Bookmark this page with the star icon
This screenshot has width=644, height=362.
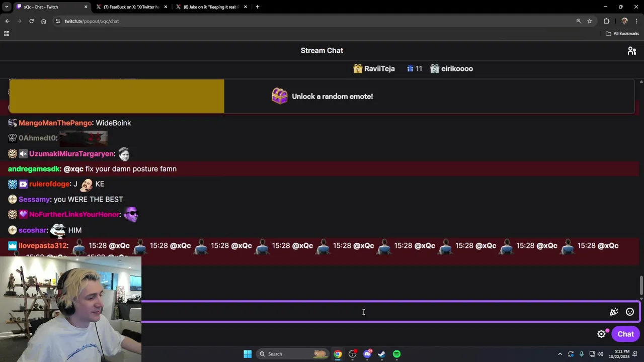590,21
